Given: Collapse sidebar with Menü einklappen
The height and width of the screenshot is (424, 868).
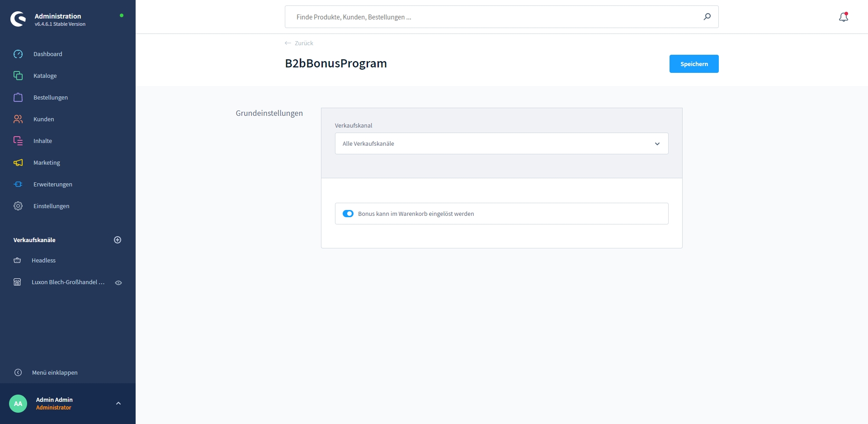Looking at the screenshot, I should point(54,372).
